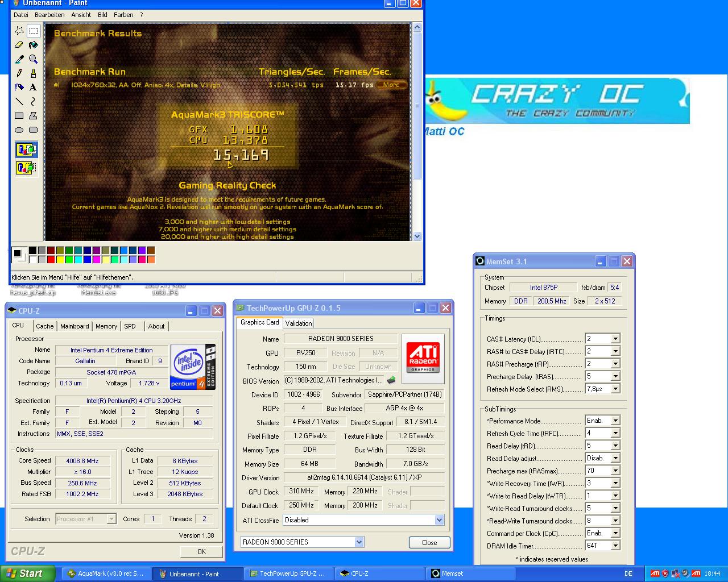Pick the red color swatch in Paint palette
The width and height of the screenshot is (728, 582).
click(x=51, y=260)
